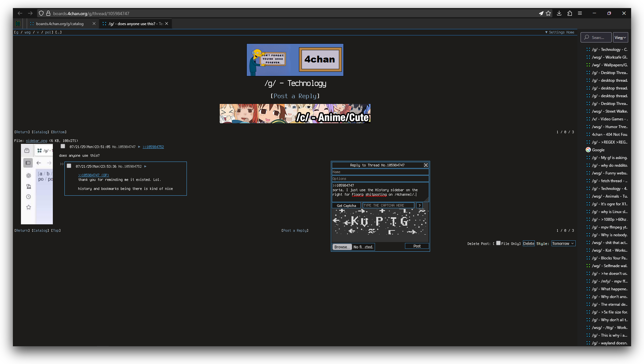The height and width of the screenshot is (364, 644).
Task: Open sidebar bookmark '/g/ - fetch thread'
Action: [607, 181]
